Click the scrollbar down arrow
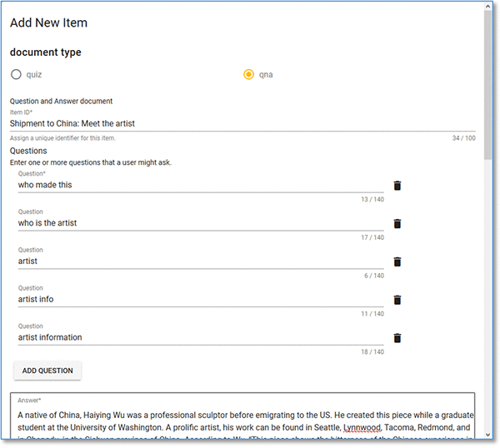 487,435
